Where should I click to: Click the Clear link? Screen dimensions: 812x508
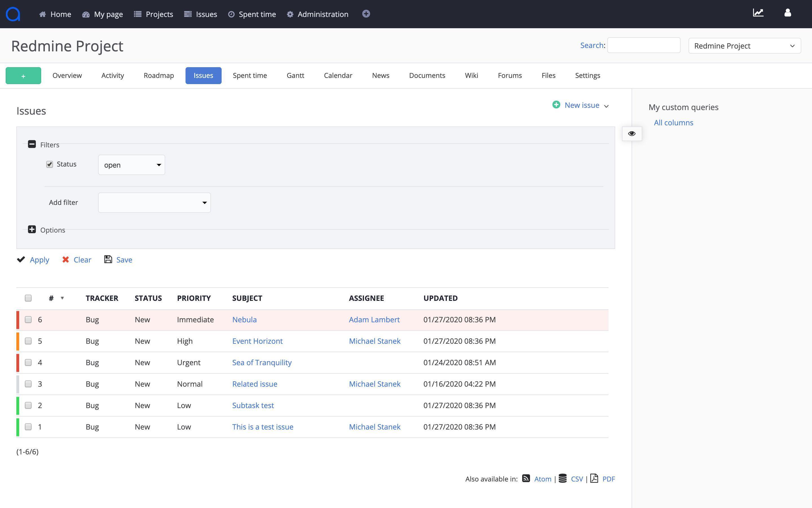point(82,260)
